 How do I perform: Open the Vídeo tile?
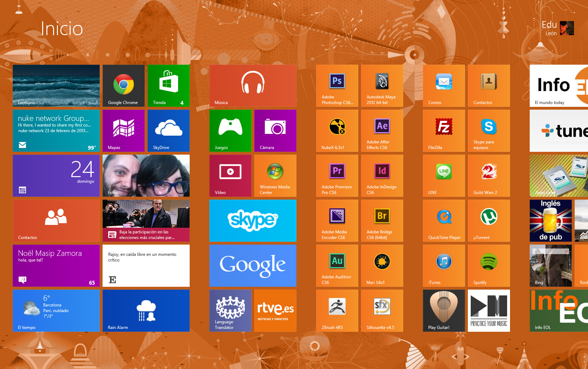pyautogui.click(x=230, y=176)
